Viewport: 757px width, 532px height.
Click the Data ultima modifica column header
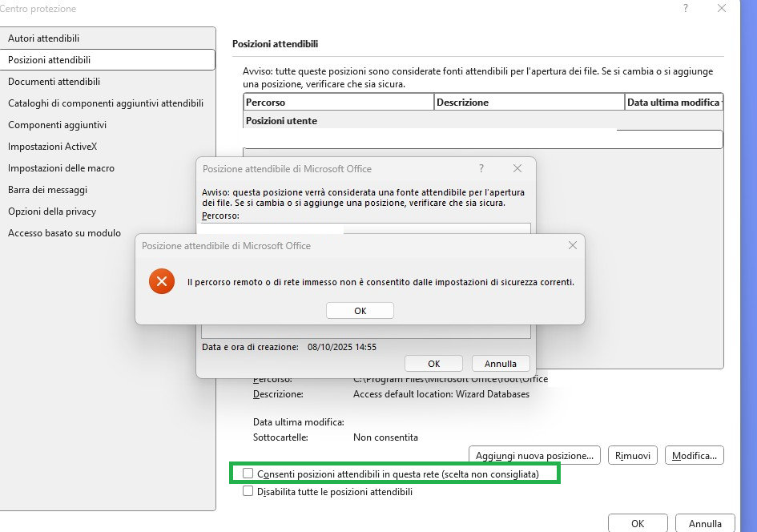coord(674,103)
